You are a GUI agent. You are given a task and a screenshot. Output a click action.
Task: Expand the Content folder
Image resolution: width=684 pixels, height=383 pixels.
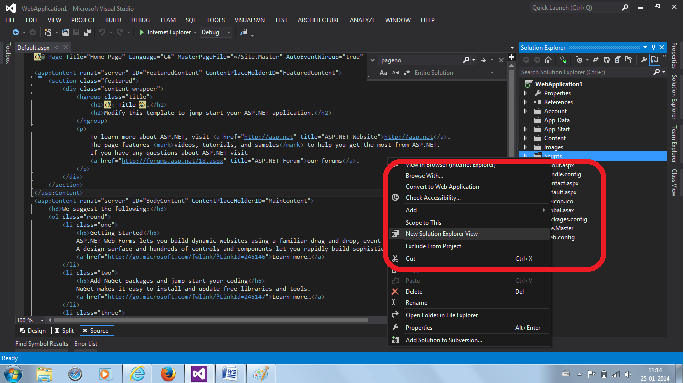(526, 138)
